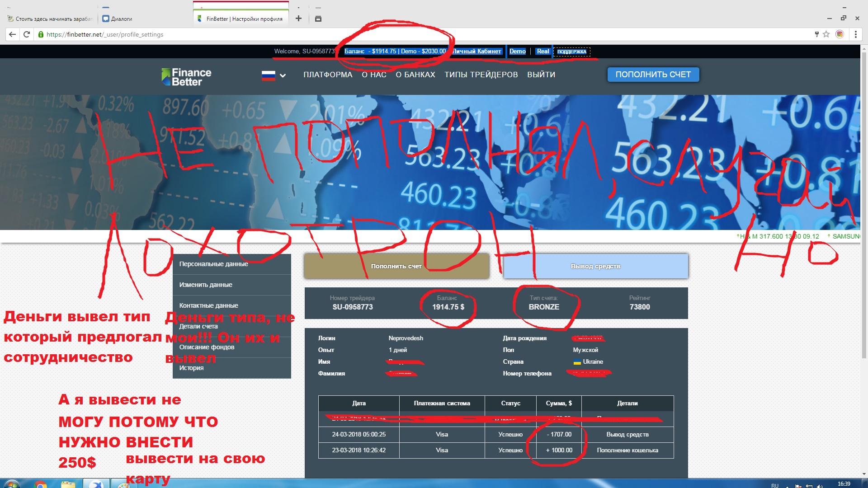This screenshot has width=868, height=488.
Task: Open Chrome's three-dot menu
Action: coord(855,34)
